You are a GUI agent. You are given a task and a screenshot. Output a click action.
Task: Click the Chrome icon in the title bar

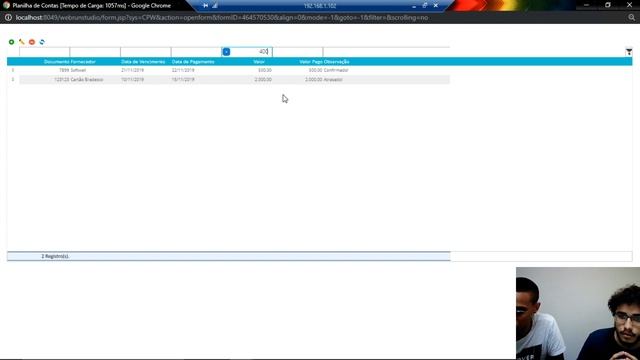tap(6, 5)
